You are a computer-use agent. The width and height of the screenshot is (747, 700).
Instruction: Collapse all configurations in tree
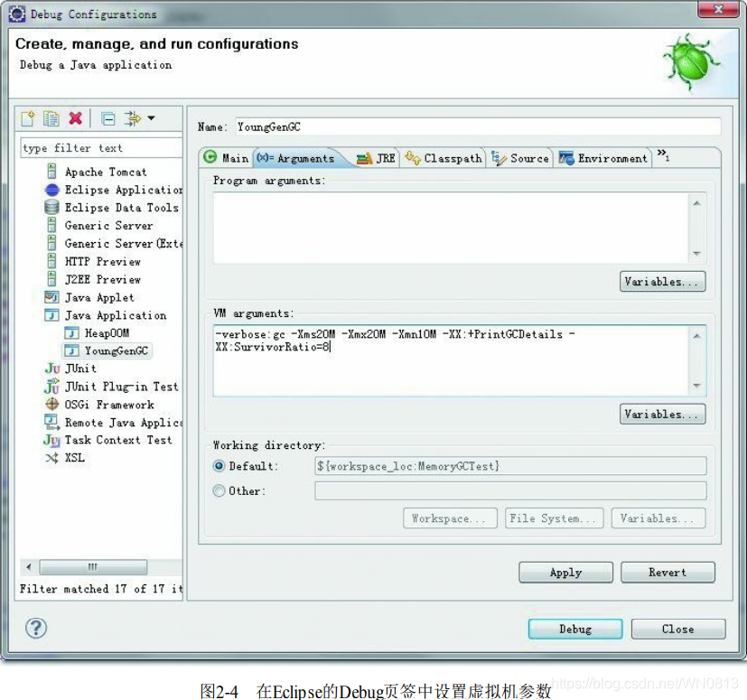point(108,118)
